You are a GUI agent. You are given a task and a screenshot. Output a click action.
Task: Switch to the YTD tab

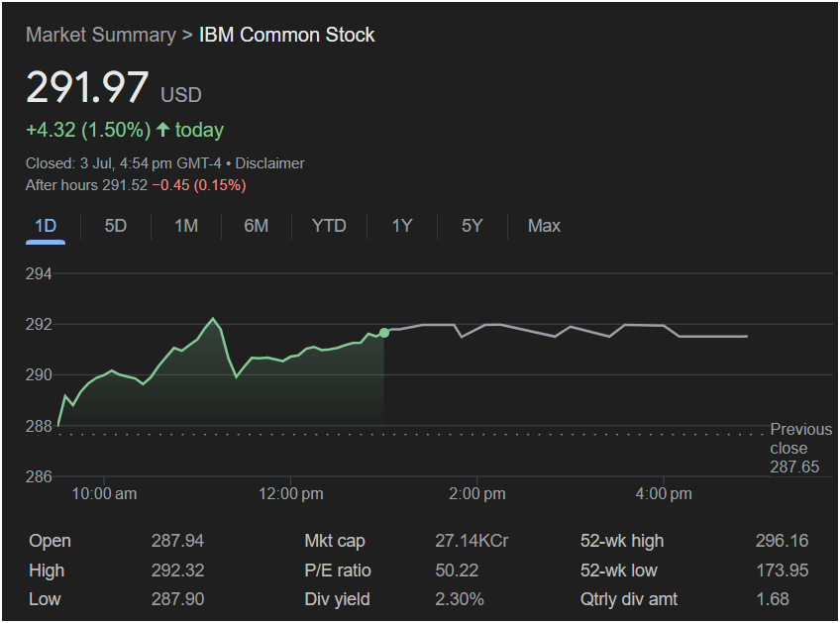click(x=329, y=226)
